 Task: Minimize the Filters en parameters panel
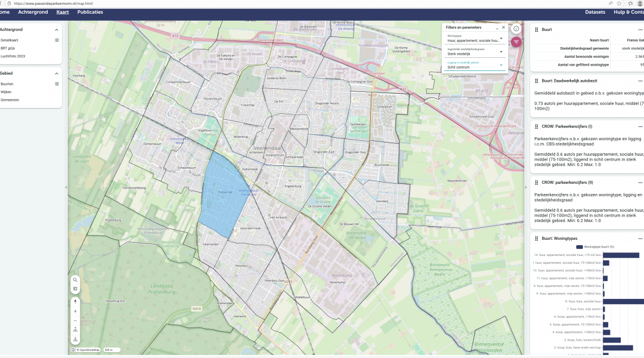497,27
